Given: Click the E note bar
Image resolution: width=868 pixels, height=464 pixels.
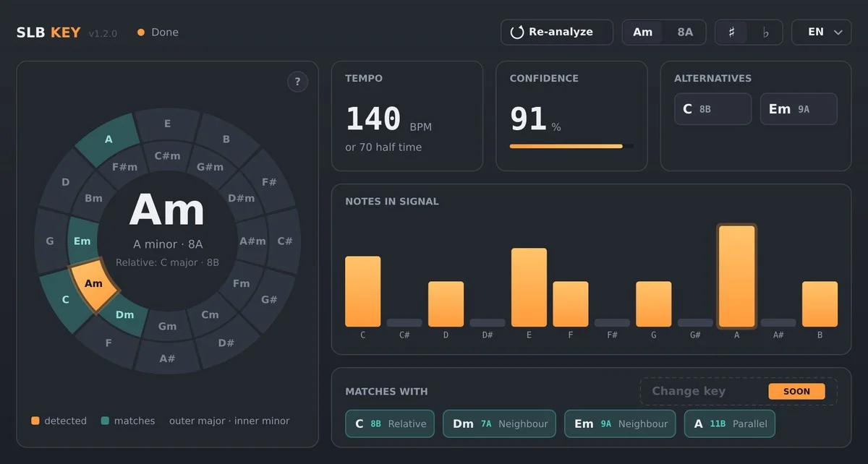Looking at the screenshot, I should pos(529,288).
